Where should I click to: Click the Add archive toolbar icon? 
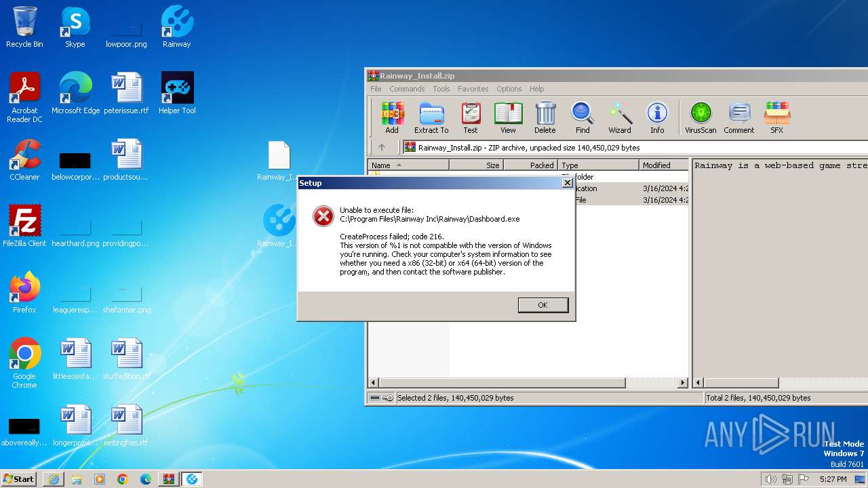pyautogui.click(x=392, y=117)
